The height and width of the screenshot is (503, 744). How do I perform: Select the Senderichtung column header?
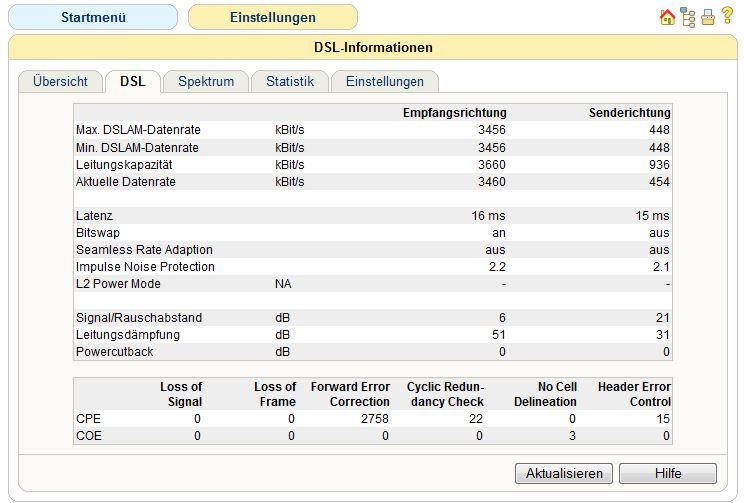(x=630, y=113)
